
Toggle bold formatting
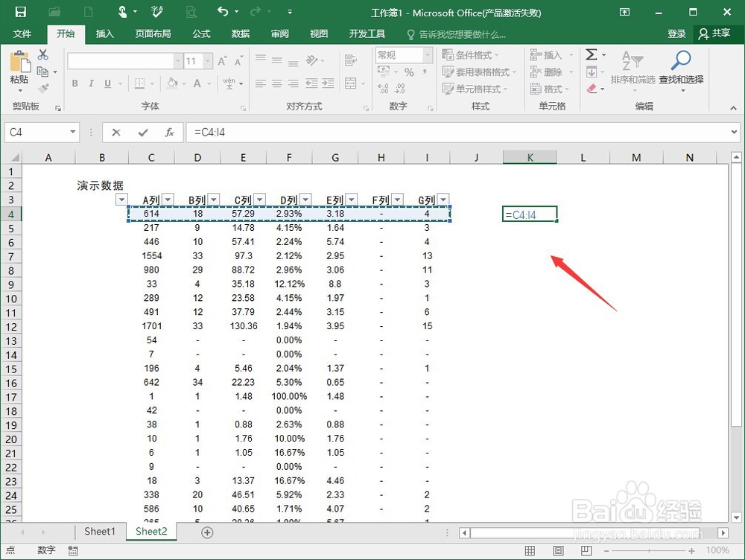pyautogui.click(x=74, y=83)
